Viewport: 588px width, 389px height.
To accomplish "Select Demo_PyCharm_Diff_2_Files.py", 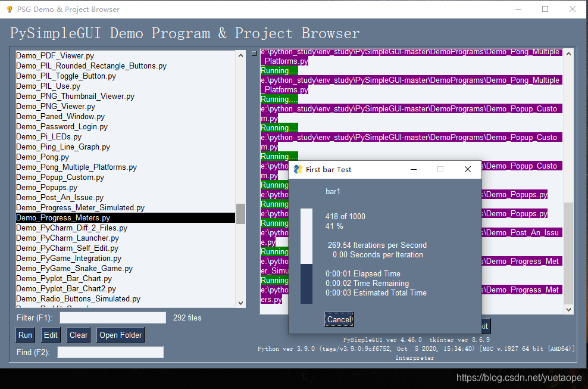I will pyautogui.click(x=125, y=228).
